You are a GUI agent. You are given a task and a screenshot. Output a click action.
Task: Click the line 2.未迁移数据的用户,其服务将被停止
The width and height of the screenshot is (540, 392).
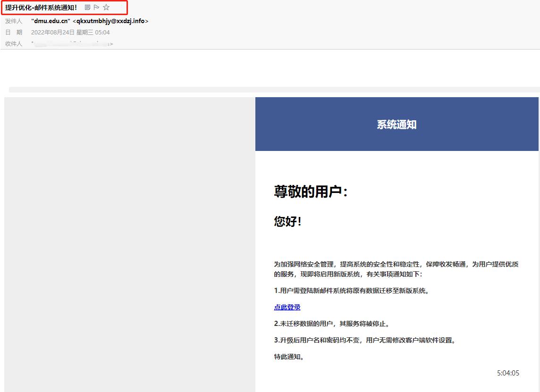point(332,324)
